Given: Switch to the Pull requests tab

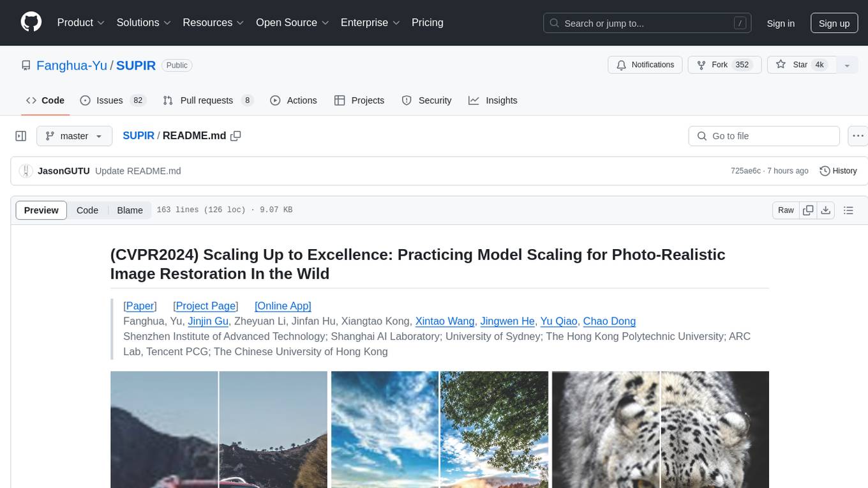Looking at the screenshot, I should (208, 100).
